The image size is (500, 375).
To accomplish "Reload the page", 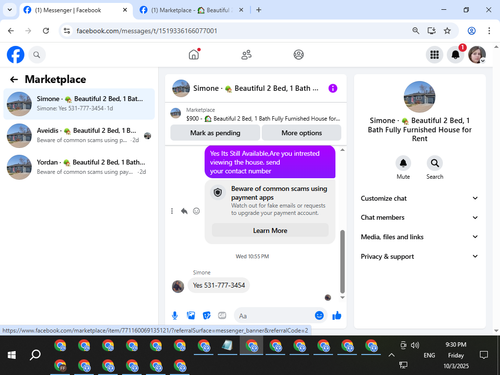I will [x=46, y=31].
